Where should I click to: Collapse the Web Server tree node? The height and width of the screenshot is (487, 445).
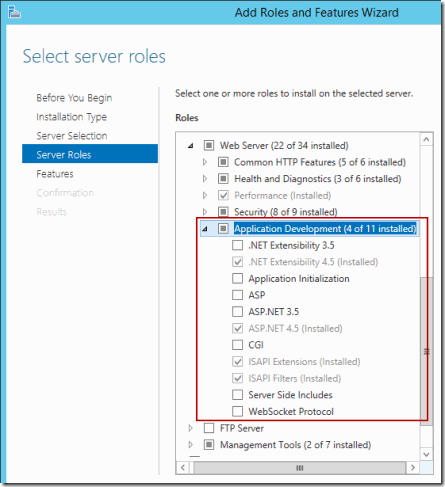click(x=191, y=146)
